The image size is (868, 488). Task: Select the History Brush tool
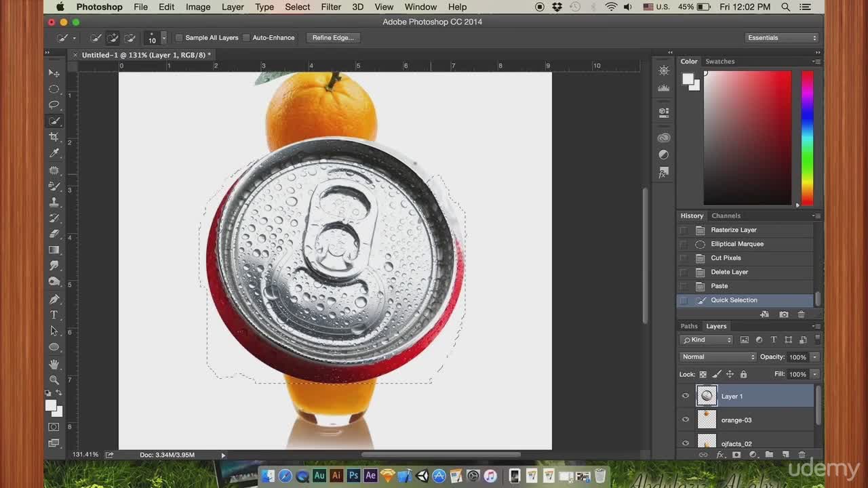(54, 218)
